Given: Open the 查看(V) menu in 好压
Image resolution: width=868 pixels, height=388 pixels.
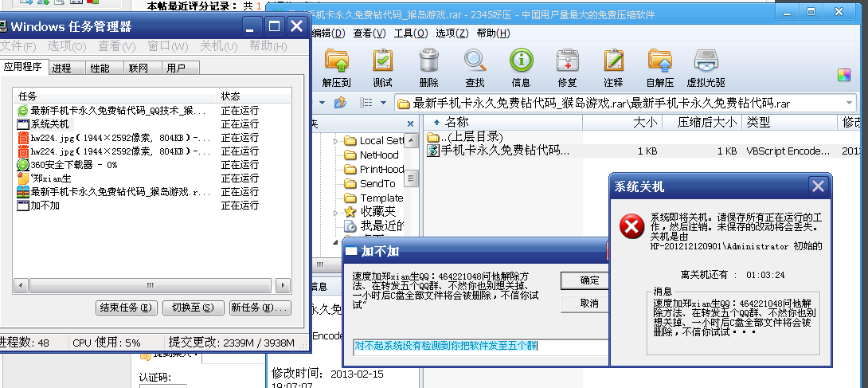Looking at the screenshot, I should [369, 33].
